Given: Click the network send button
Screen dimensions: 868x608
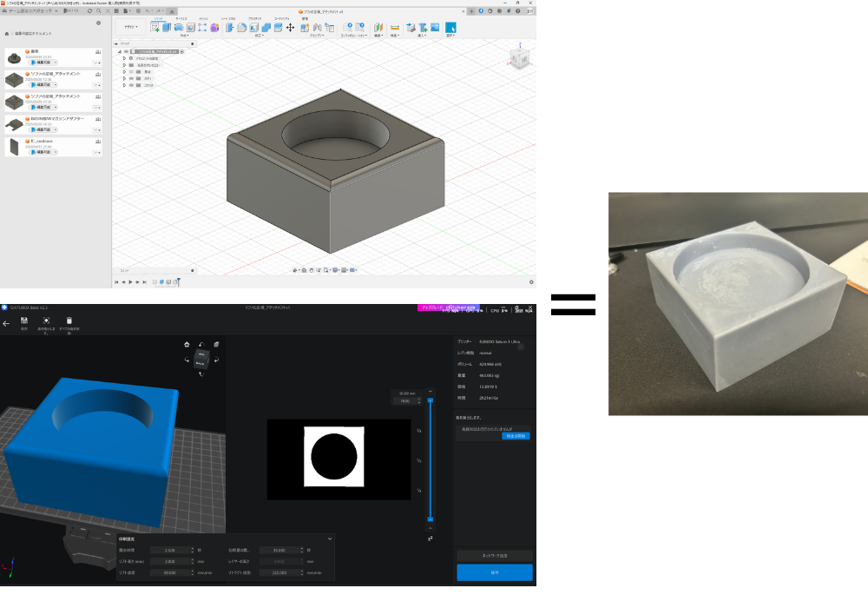Looking at the screenshot, I should 495,554.
